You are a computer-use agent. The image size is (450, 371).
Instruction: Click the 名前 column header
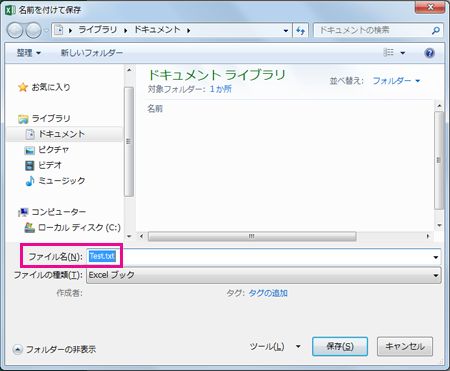point(155,109)
